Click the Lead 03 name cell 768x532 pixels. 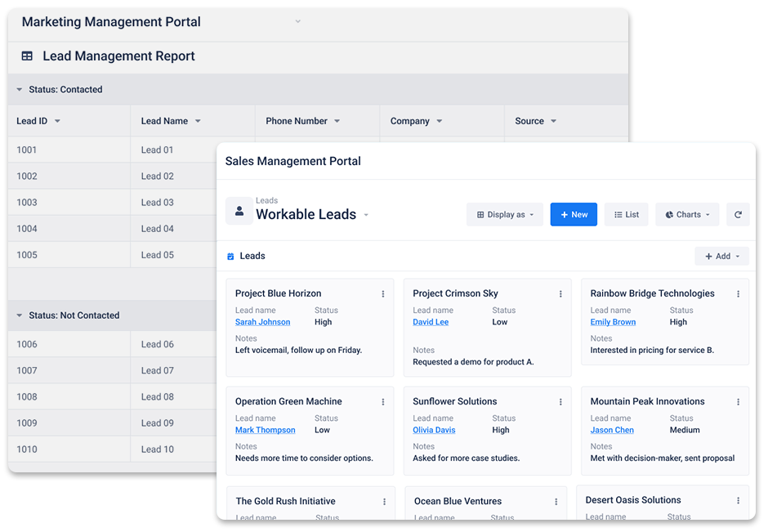coord(174,203)
